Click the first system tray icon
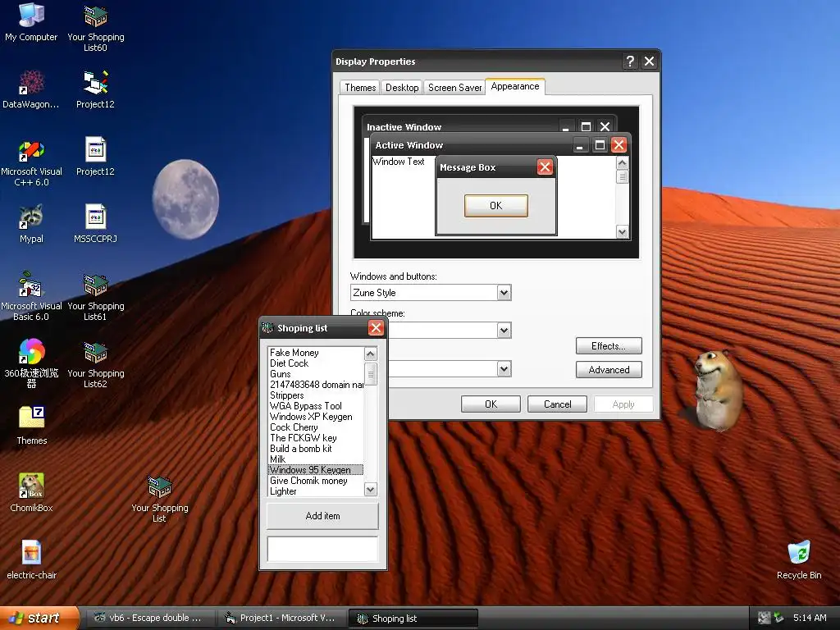840x630 pixels. [x=764, y=618]
